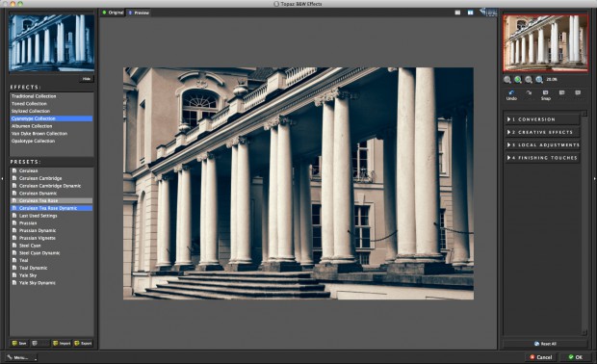Click the green zoom magnifier icon
This screenshot has height=364, width=597.
point(518,80)
